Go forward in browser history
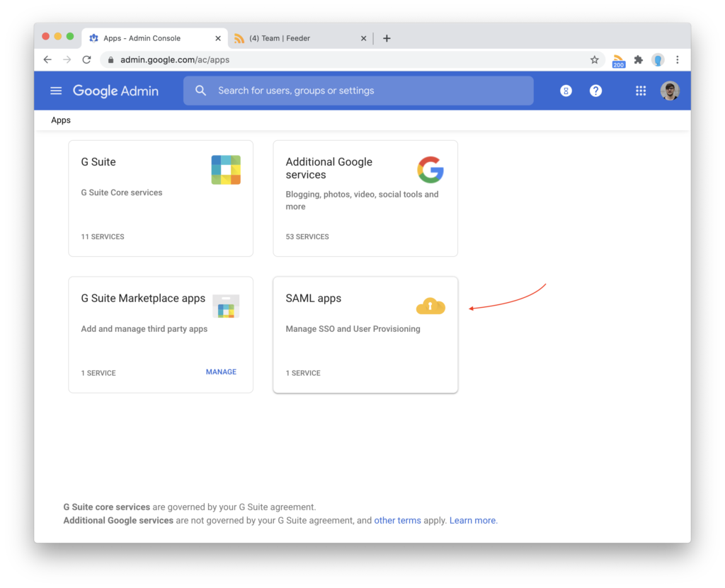Screen dimensions: 725x588 coord(67,59)
